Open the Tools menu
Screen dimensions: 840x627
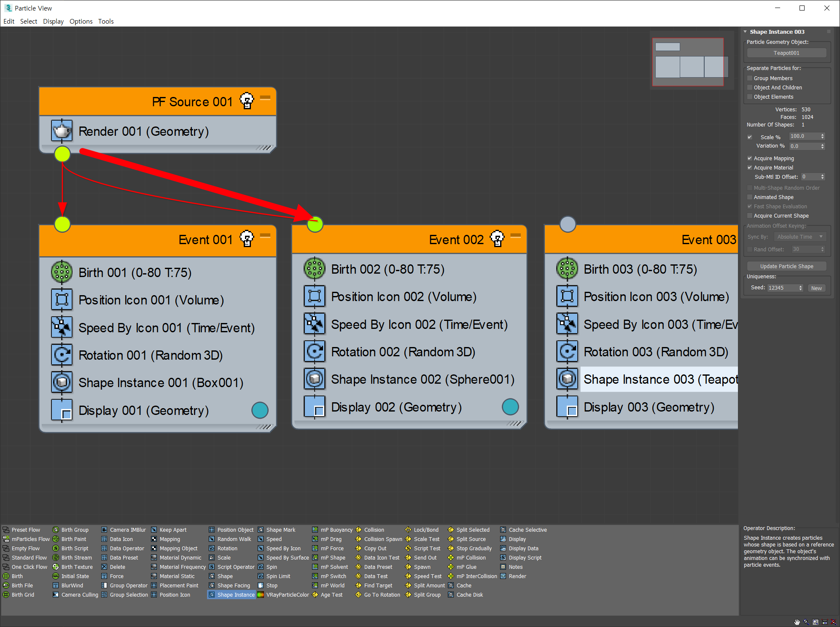coord(106,21)
